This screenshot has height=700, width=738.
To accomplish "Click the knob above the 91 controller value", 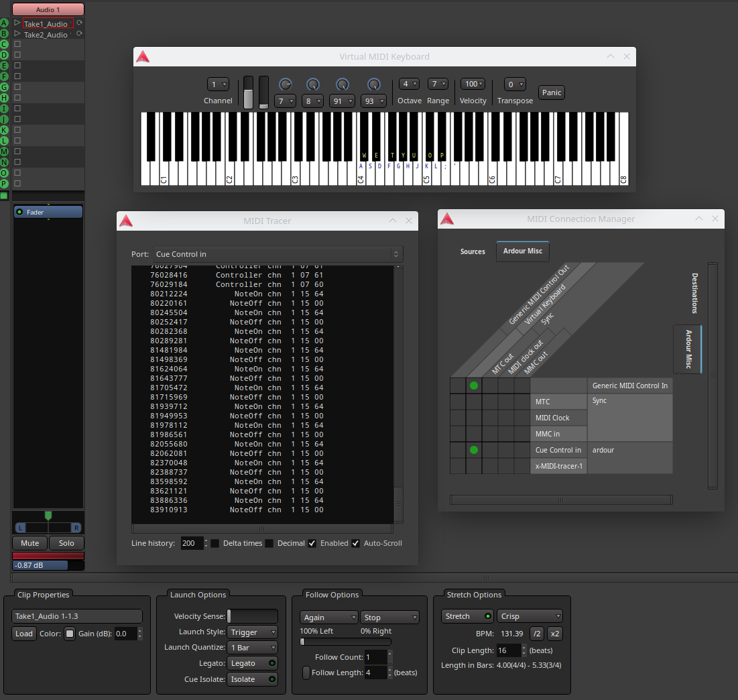I will click(342, 84).
